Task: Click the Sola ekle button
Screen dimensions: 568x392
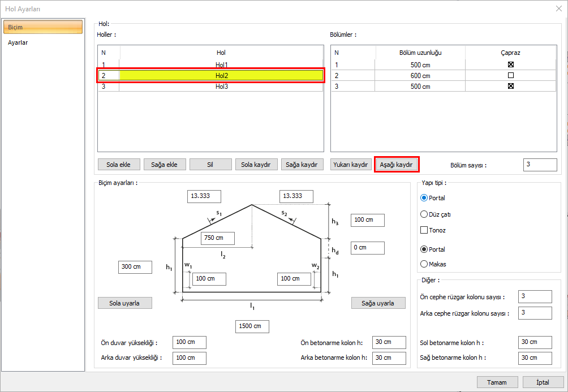Action: 118,165
